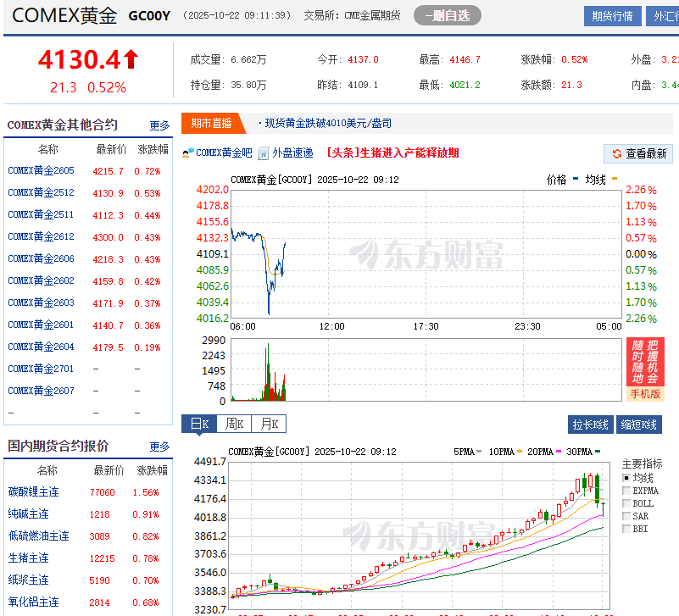This screenshot has height=616, width=679.
Task: Open the COMEX黄金吧 link
Action: click(x=224, y=153)
